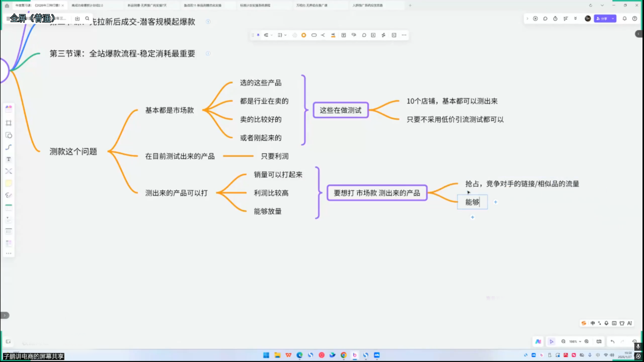The image size is (644, 362).
Task: Open the notifications bell
Action: point(625,19)
